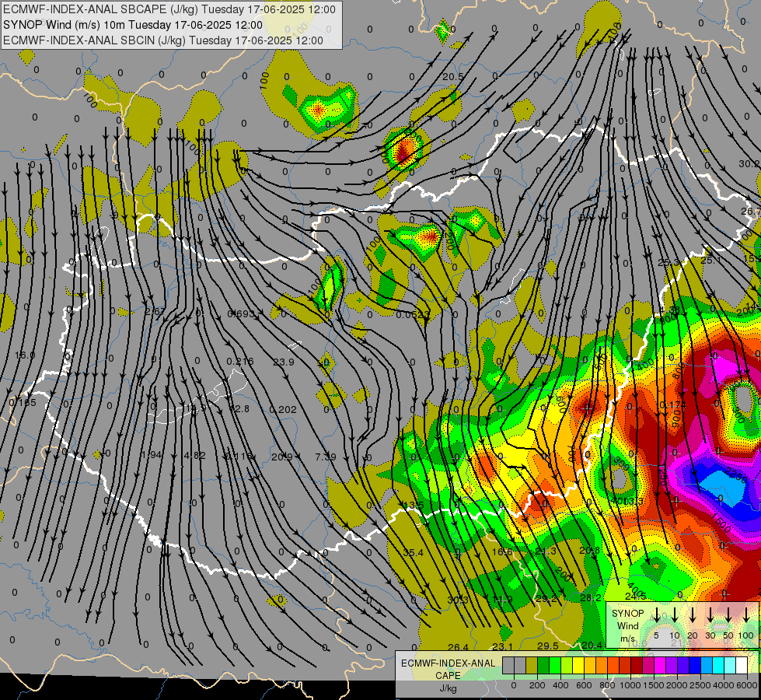Pick the pure yellow CAPE legend swatch
761x700 pixels.
tap(578, 665)
